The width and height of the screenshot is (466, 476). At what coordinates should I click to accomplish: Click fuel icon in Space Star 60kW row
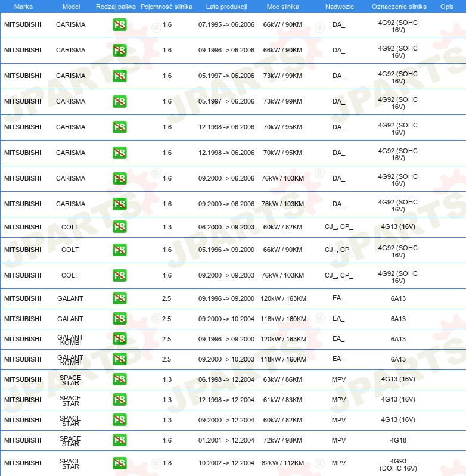tap(120, 420)
